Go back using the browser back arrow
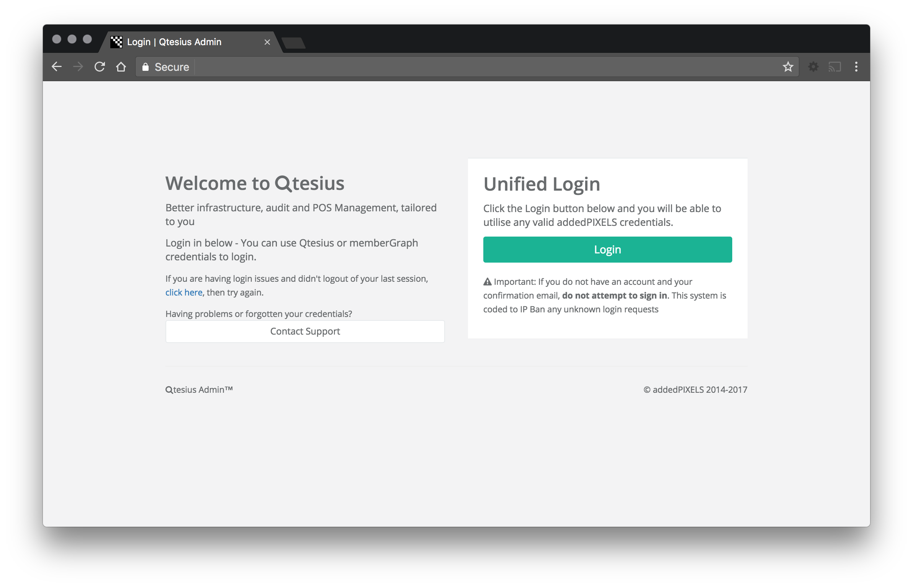This screenshot has width=913, height=588. coord(57,67)
